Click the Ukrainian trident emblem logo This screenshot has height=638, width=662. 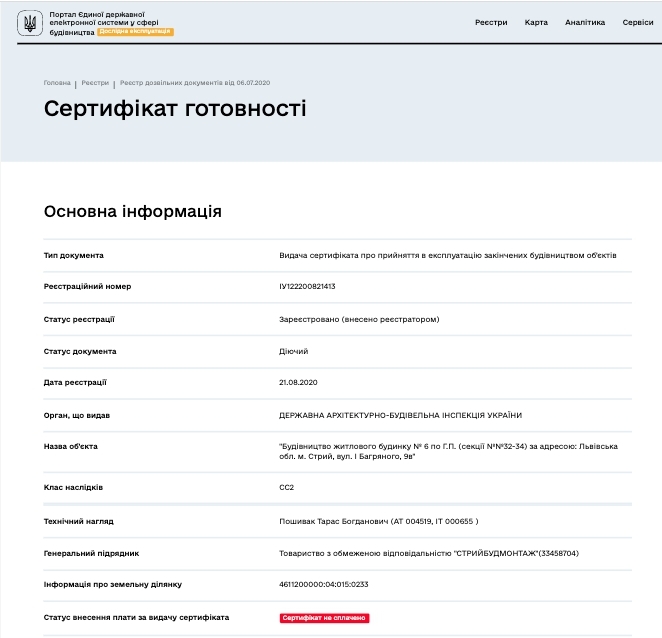(30, 23)
